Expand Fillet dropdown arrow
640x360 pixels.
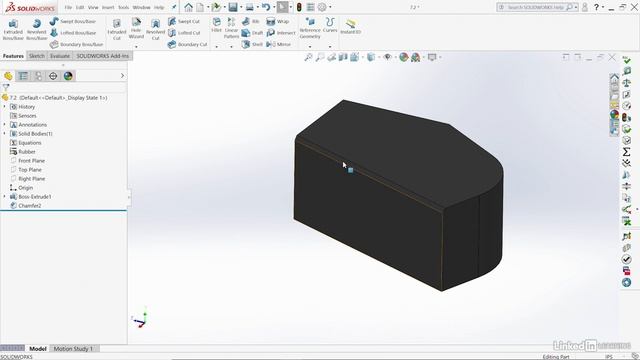[217, 46]
